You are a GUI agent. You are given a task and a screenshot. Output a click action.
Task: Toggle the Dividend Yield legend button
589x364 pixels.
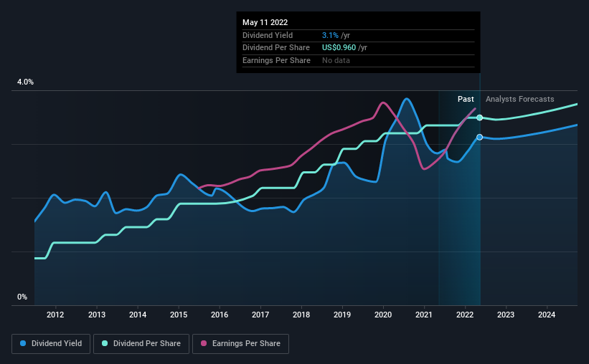click(51, 344)
